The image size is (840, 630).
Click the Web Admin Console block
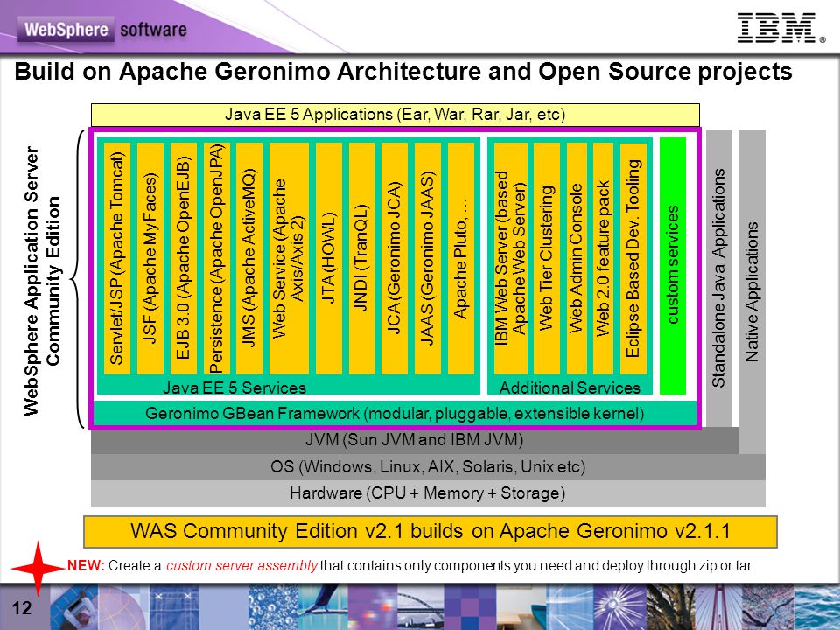pos(577,258)
